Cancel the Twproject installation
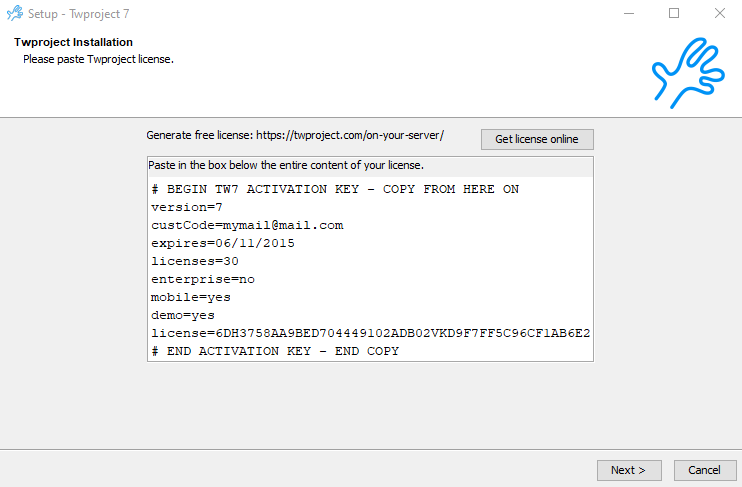The width and height of the screenshot is (742, 487). [704, 470]
